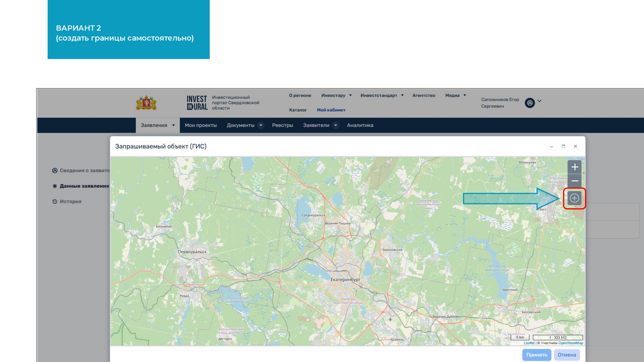Expand the Заявители dropdown arrow

[x=335, y=125]
